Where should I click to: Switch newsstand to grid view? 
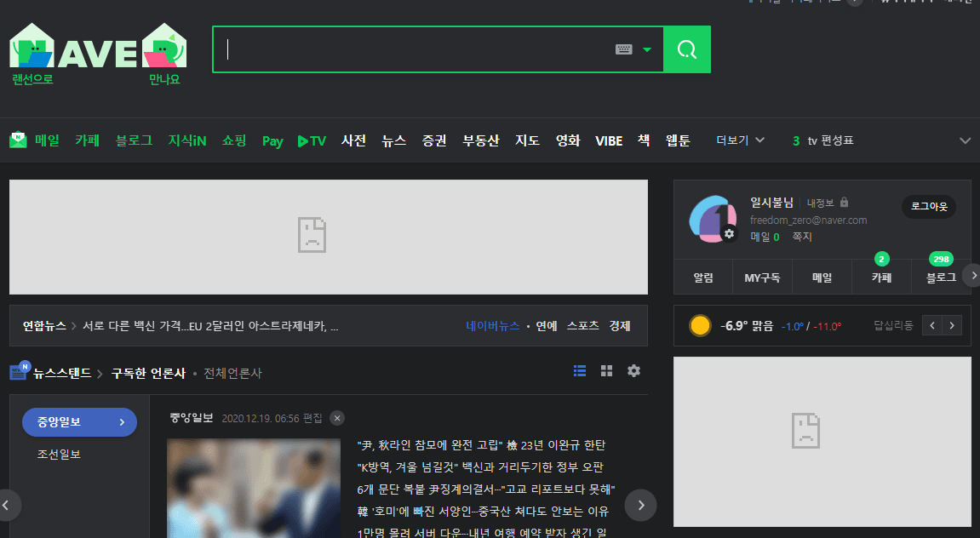pos(606,370)
